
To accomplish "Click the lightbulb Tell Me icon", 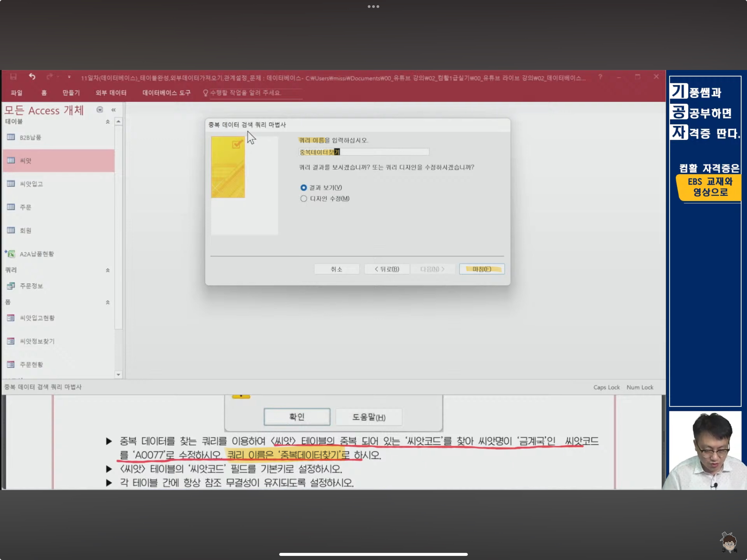I will 205,93.
